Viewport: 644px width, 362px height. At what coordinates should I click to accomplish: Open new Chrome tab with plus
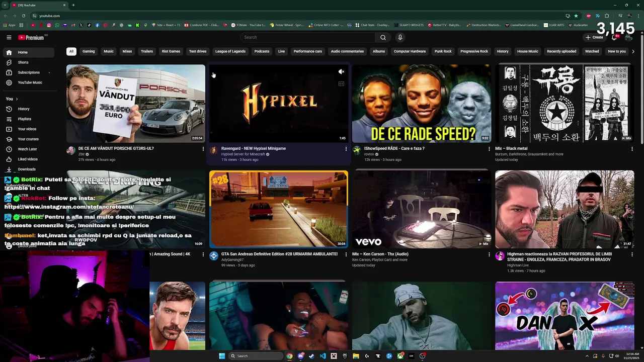point(73,5)
